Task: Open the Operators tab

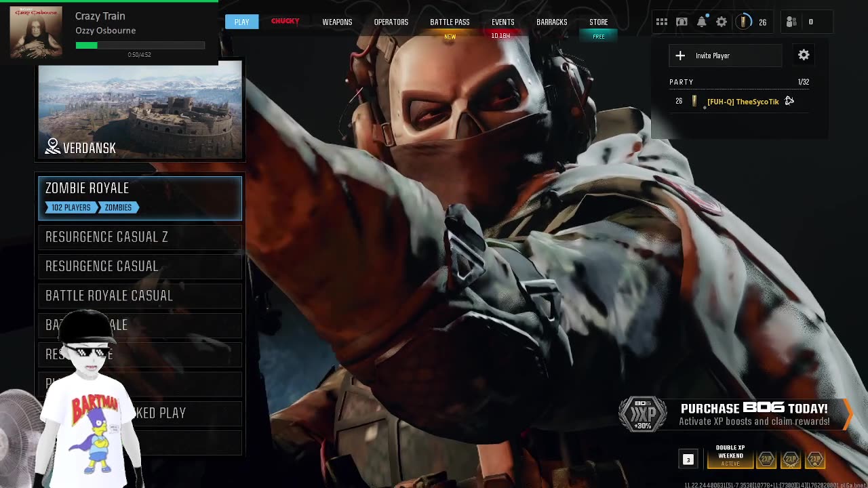Action: (x=391, y=22)
